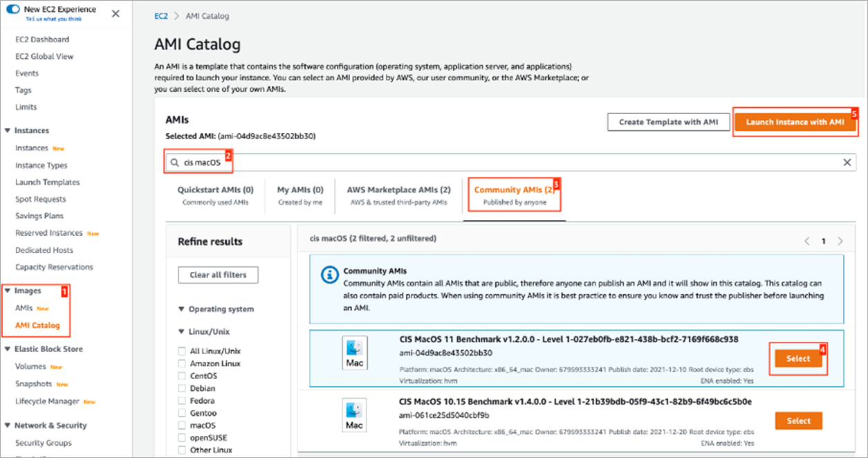Open Limits in the sidebar
The width and height of the screenshot is (868, 458).
tap(26, 107)
